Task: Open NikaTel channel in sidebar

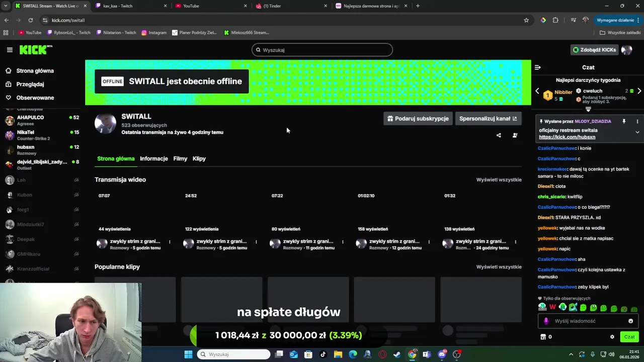Action: click(42, 135)
